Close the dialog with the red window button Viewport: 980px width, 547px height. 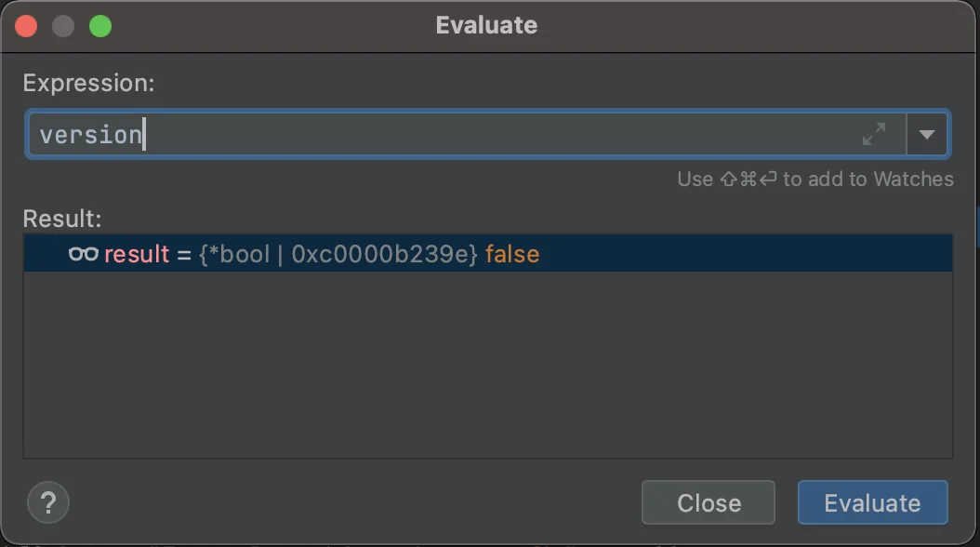[x=27, y=25]
